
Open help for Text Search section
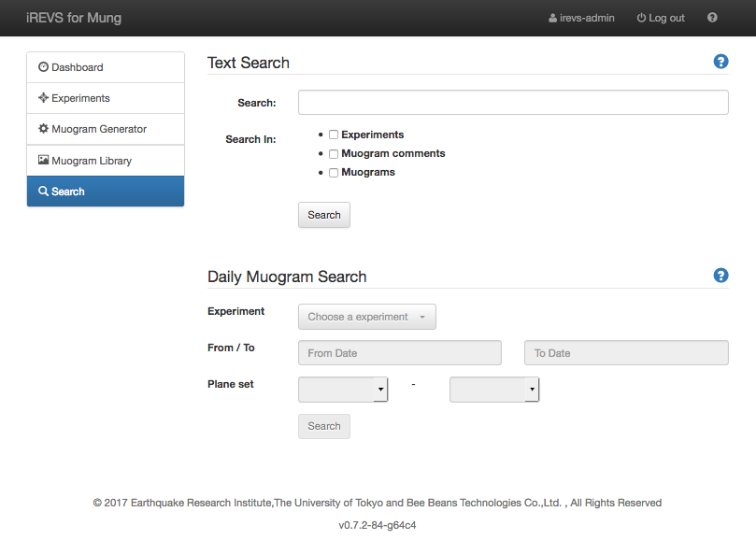[720, 62]
